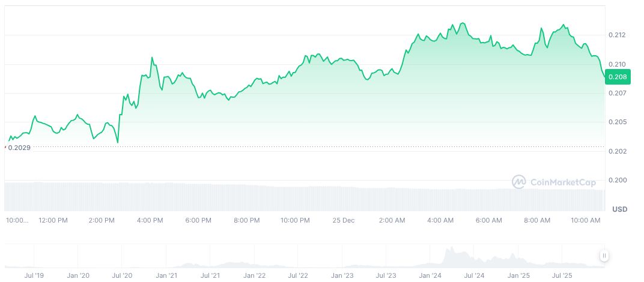Click the navigator range handle at right end
This screenshot has width=644, height=282.
point(604,256)
